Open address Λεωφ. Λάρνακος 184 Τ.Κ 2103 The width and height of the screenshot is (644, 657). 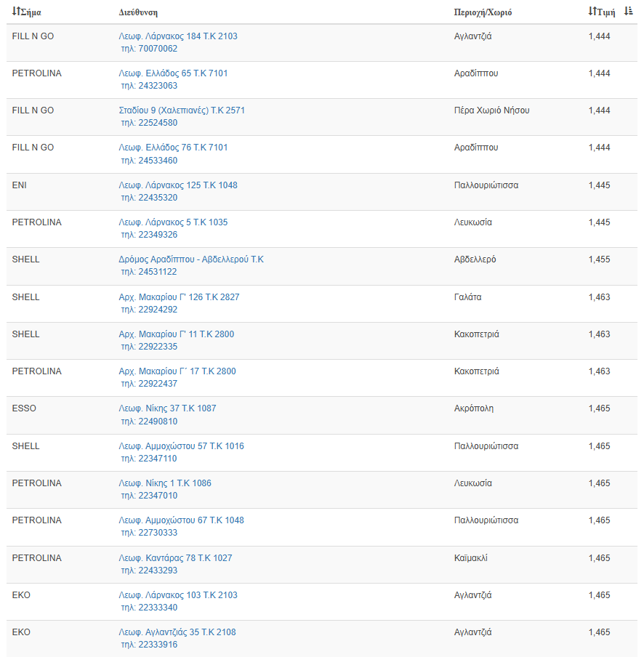click(x=178, y=36)
